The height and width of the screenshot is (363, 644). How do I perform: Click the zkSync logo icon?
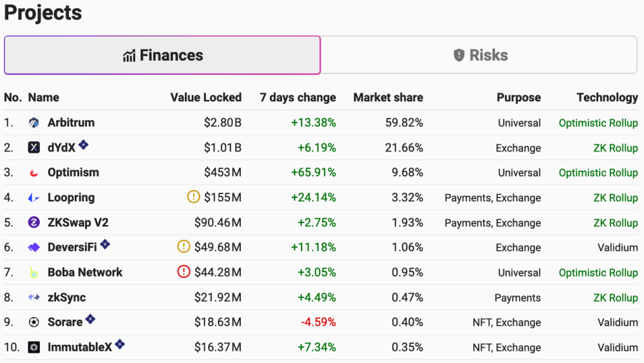tap(33, 297)
